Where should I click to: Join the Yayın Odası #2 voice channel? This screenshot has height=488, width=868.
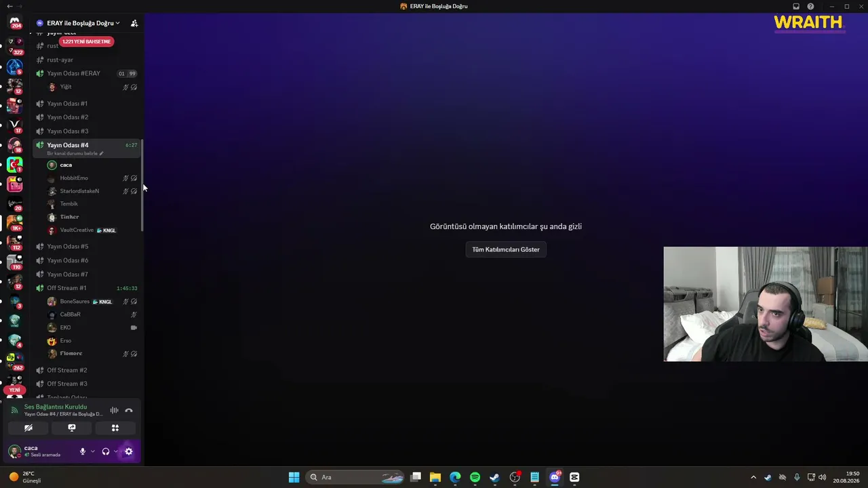87,117
